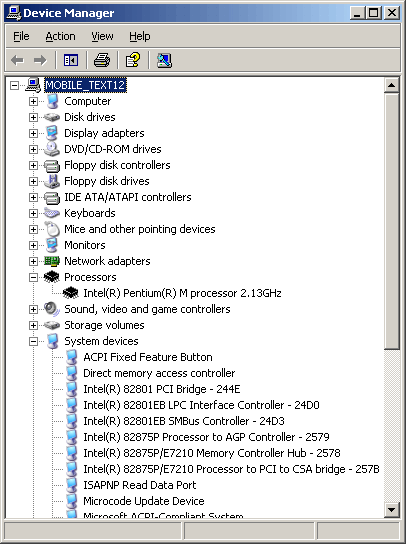Select Intel(R) 82875P/E7210 Memory Controller Hub - 2578
This screenshot has width=406, height=544.
212,453
